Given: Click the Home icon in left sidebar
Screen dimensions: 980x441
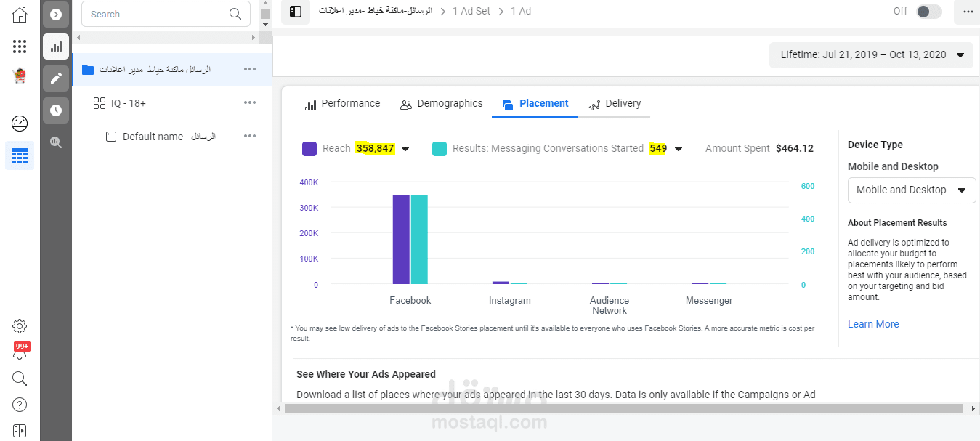Looking at the screenshot, I should (x=20, y=15).
